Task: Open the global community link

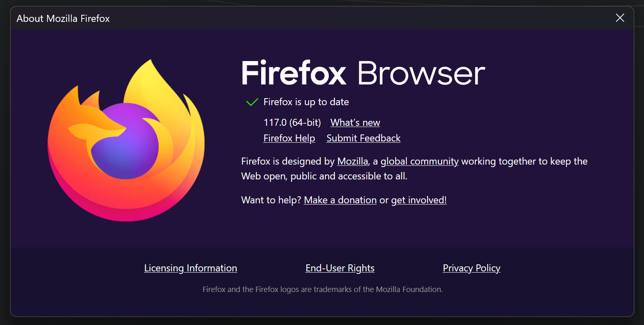Action: coord(419,161)
